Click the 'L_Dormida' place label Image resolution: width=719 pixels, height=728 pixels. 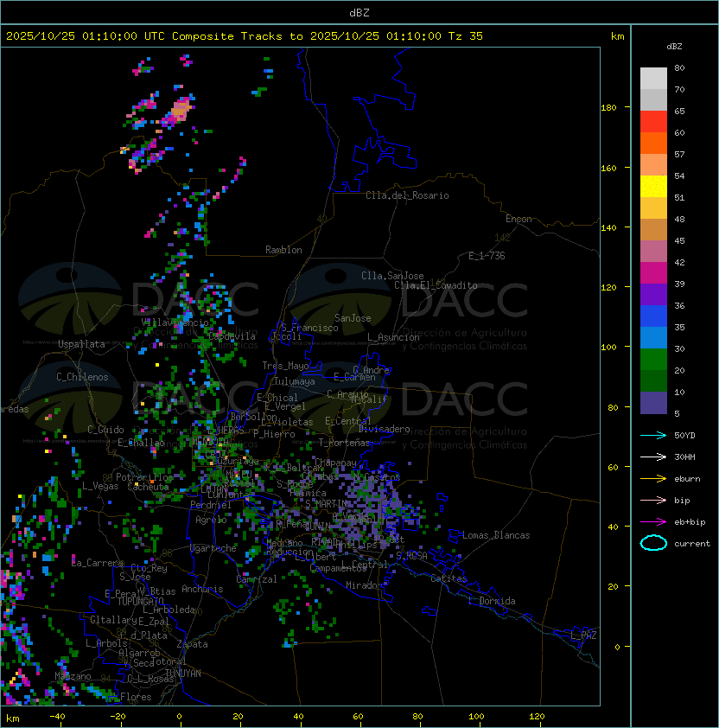pyautogui.click(x=492, y=601)
